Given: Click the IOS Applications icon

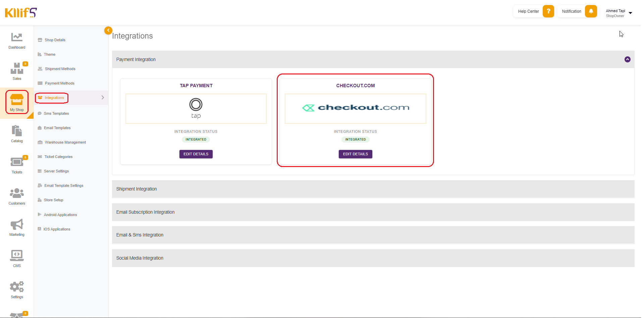Looking at the screenshot, I should click(39, 229).
